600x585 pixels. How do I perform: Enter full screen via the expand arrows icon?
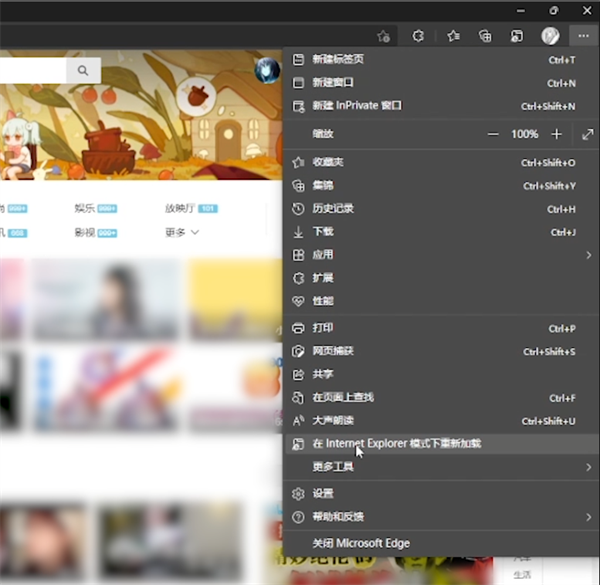coord(587,134)
